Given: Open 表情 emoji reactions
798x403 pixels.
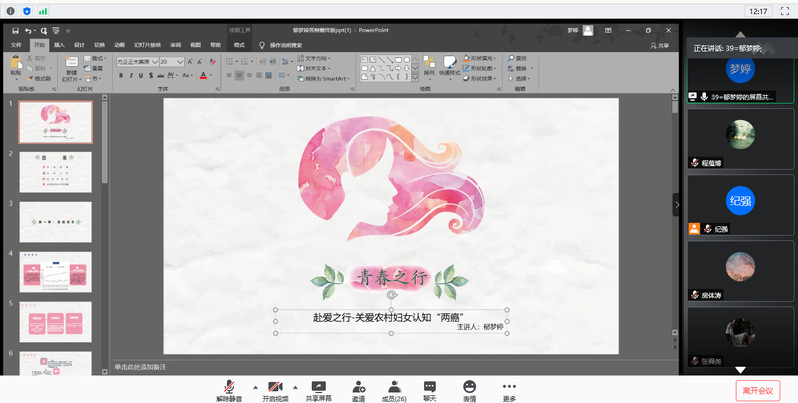Looking at the screenshot, I should (469, 387).
